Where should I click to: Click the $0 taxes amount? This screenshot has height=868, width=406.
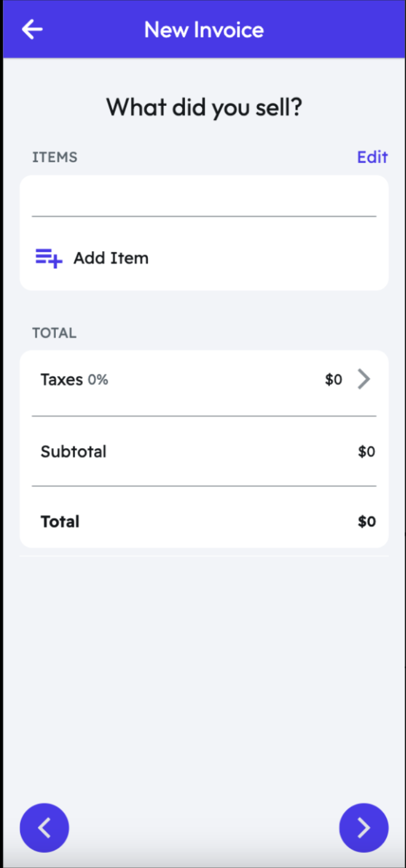(333, 380)
